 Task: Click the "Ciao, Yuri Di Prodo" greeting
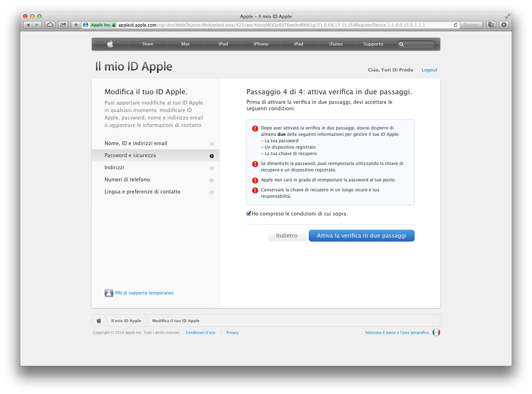pos(390,70)
